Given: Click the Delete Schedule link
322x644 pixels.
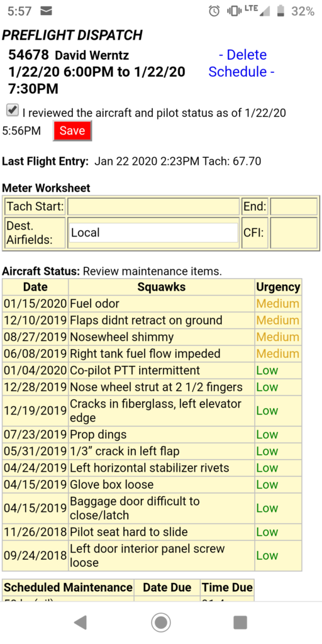Looking at the screenshot, I should 242,64.
